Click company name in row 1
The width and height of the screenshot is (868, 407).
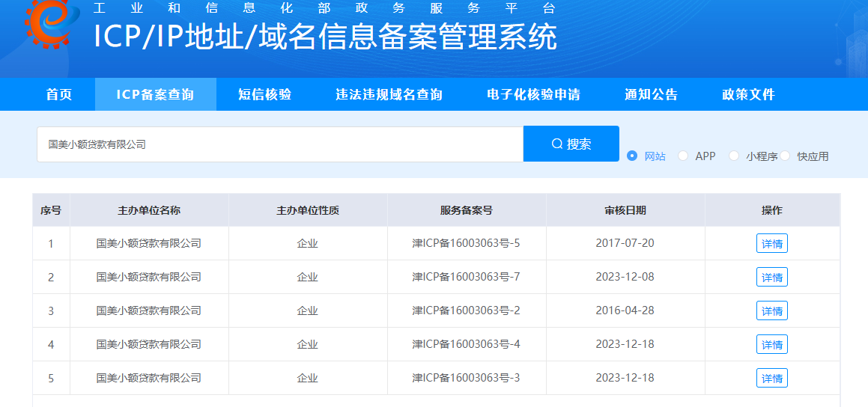[149, 243]
